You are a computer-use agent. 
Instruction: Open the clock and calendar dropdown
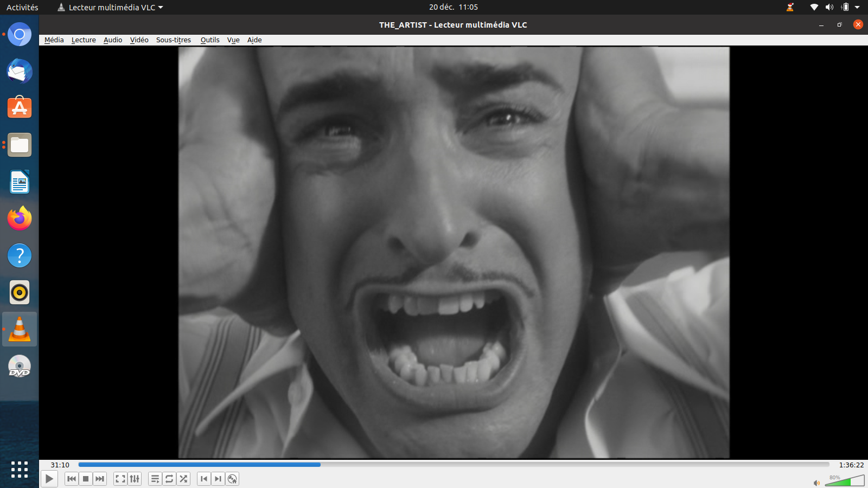453,7
